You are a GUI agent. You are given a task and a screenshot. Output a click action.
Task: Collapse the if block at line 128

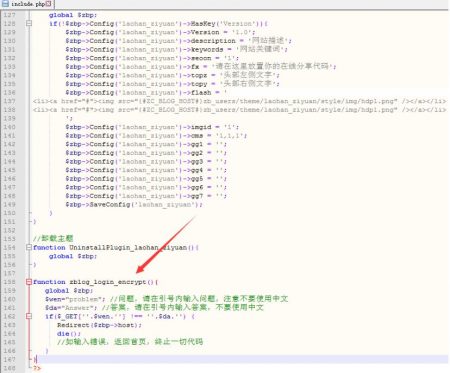29,24
